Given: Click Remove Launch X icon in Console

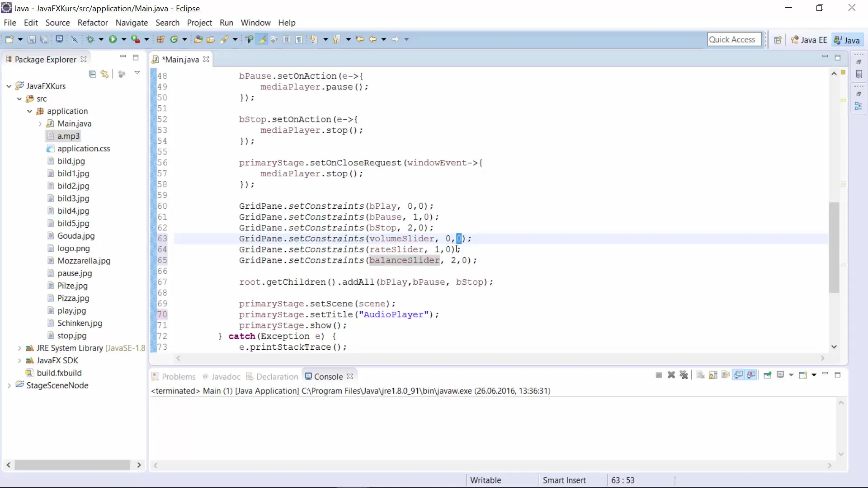Looking at the screenshot, I should coord(671,375).
